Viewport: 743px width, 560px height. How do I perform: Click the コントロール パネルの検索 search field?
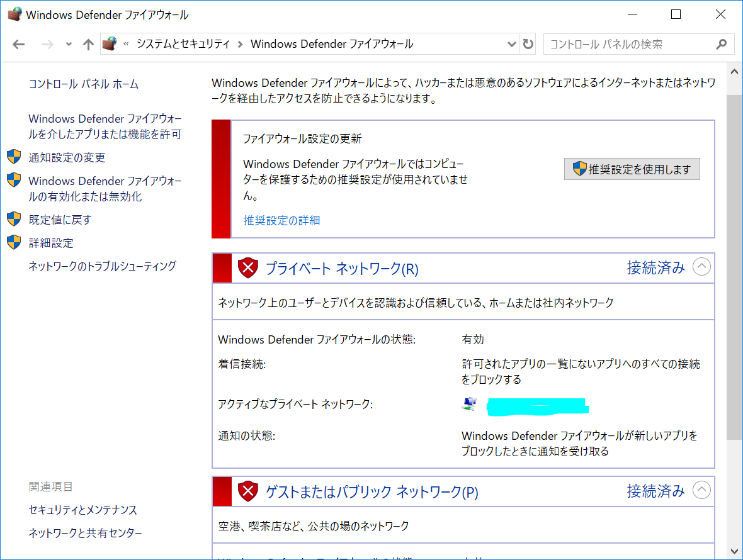pos(630,44)
